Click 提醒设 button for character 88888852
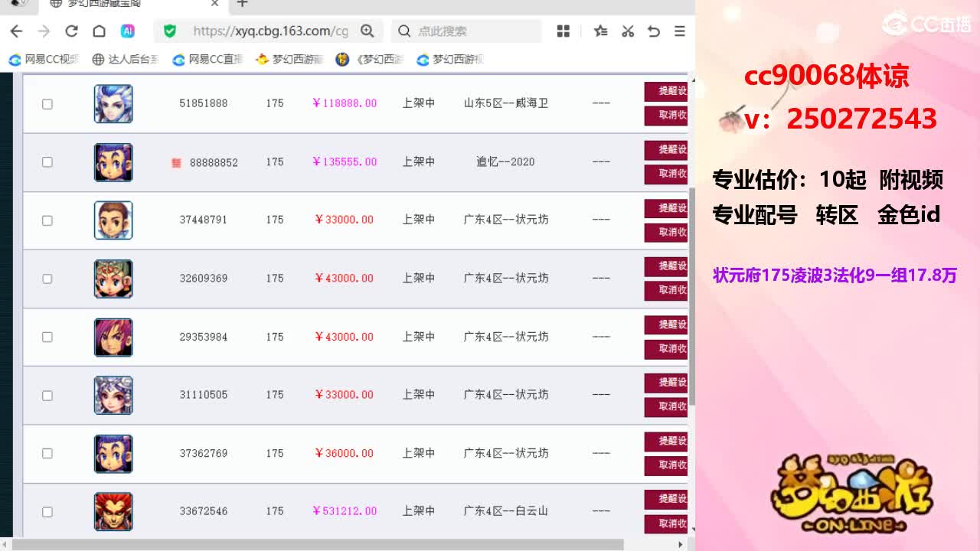 [666, 149]
